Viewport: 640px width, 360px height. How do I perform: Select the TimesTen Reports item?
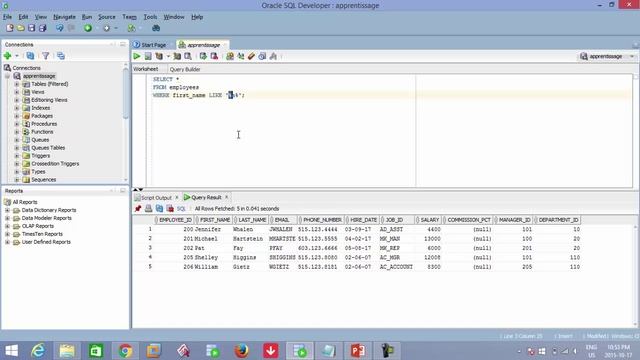[42, 234]
